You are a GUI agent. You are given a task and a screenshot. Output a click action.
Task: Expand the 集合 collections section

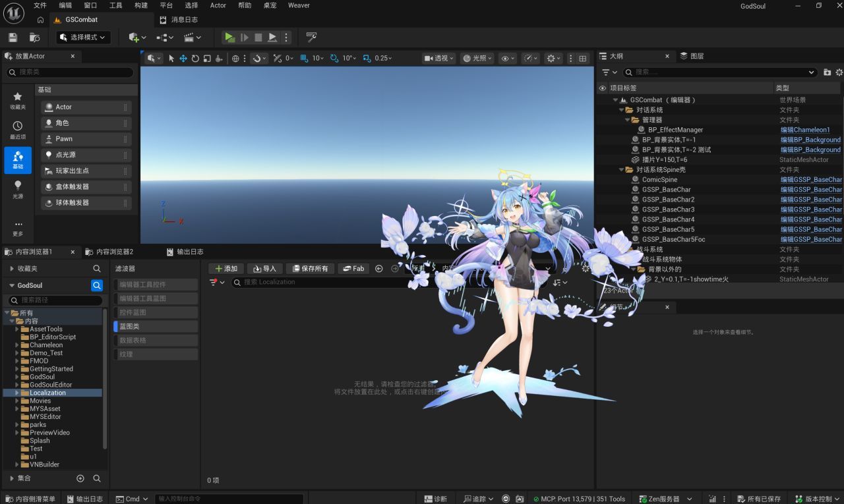point(12,478)
